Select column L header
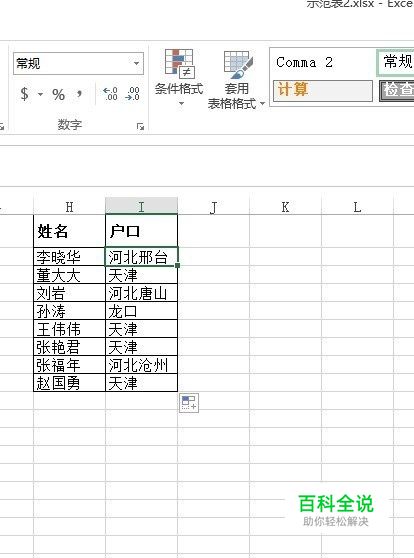414x558 pixels. click(x=357, y=206)
